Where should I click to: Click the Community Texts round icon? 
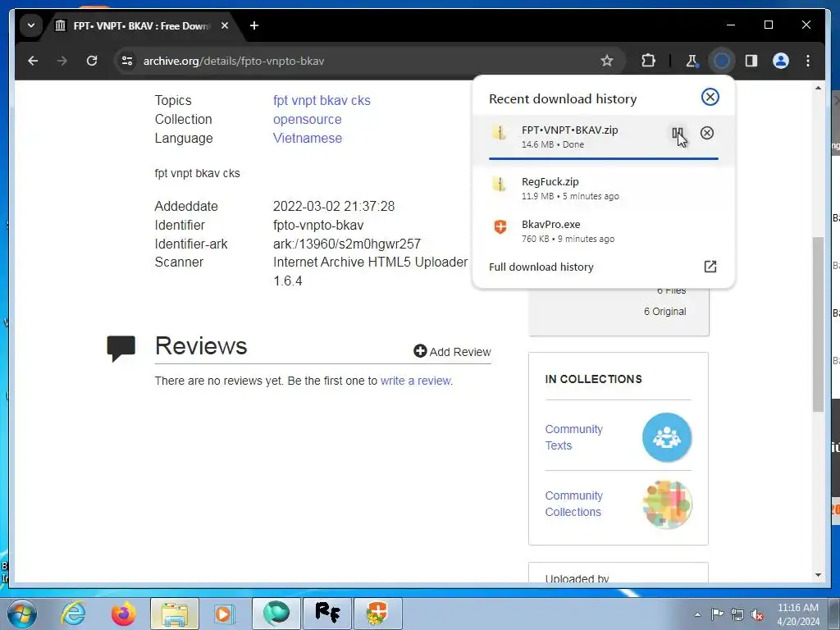(666, 437)
